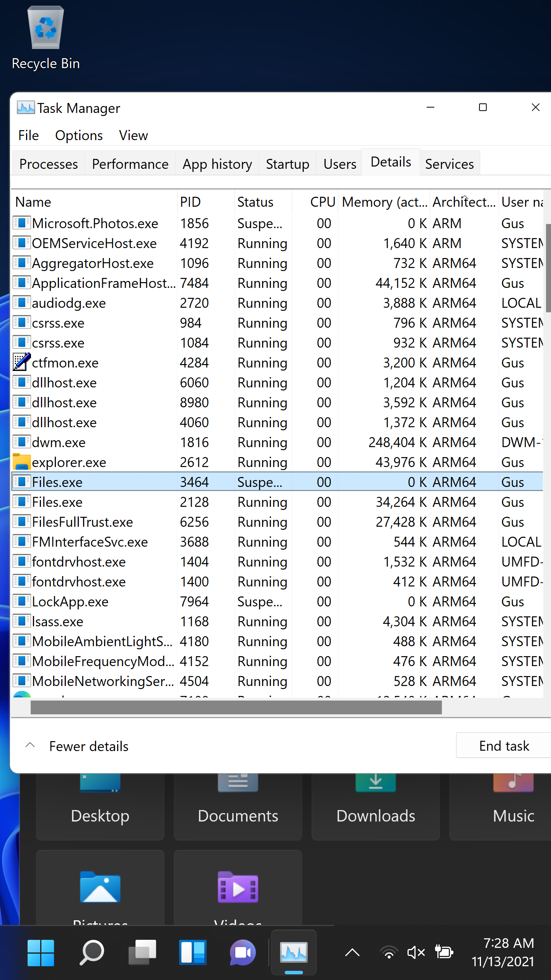Click the Task Manager title bar icon
This screenshot has width=551, height=980.
[26, 108]
